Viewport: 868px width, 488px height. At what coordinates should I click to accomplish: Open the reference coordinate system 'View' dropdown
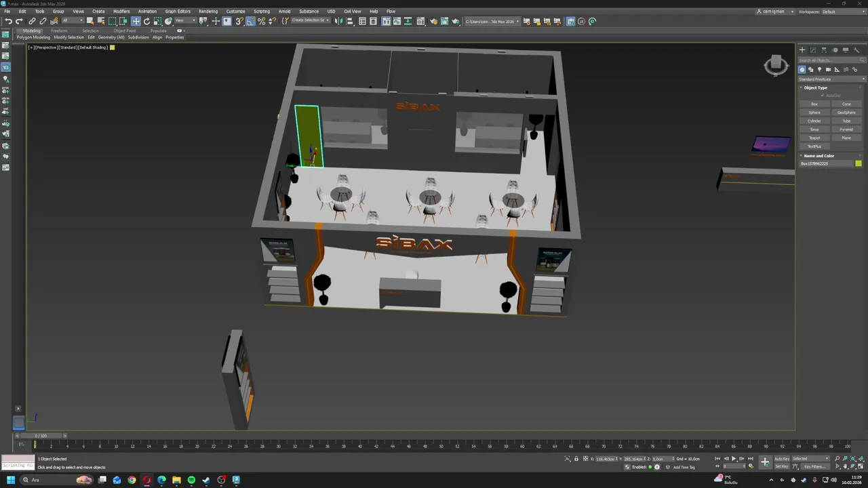pyautogui.click(x=184, y=21)
